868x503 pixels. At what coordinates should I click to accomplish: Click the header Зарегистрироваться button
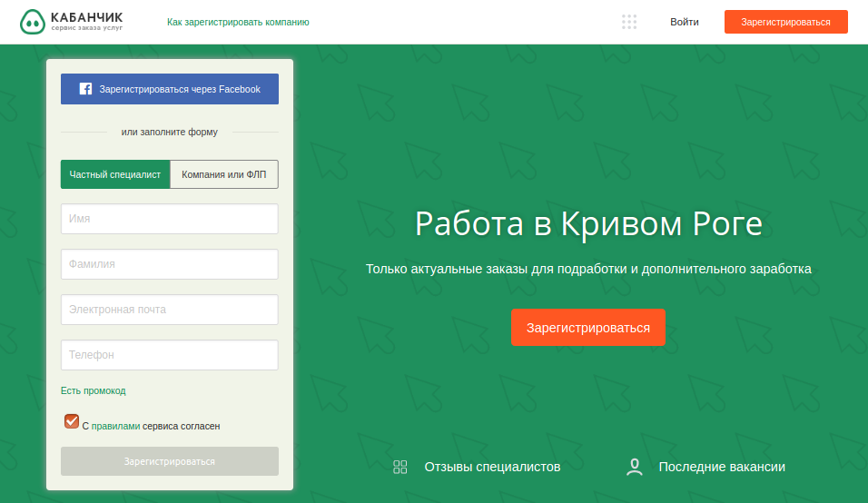coord(786,22)
